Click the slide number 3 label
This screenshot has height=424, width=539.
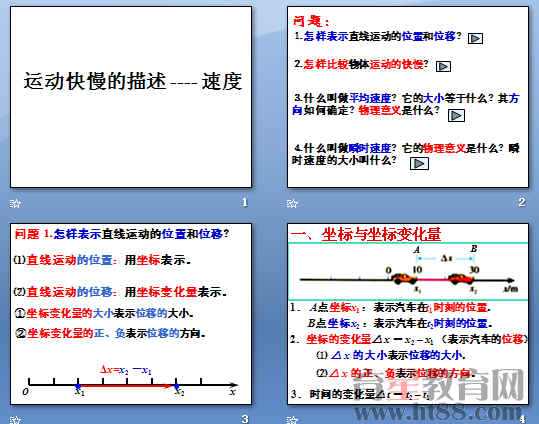point(245,419)
